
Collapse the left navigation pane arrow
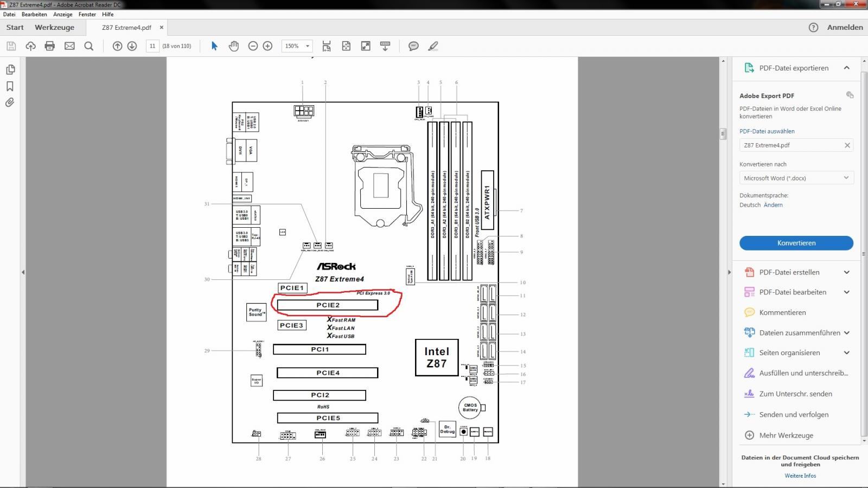(23, 272)
